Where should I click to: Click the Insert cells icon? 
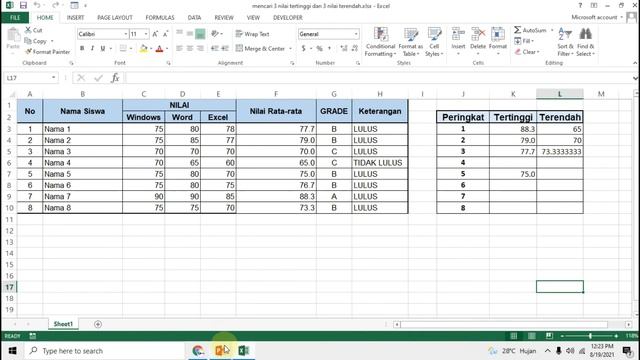(x=458, y=35)
